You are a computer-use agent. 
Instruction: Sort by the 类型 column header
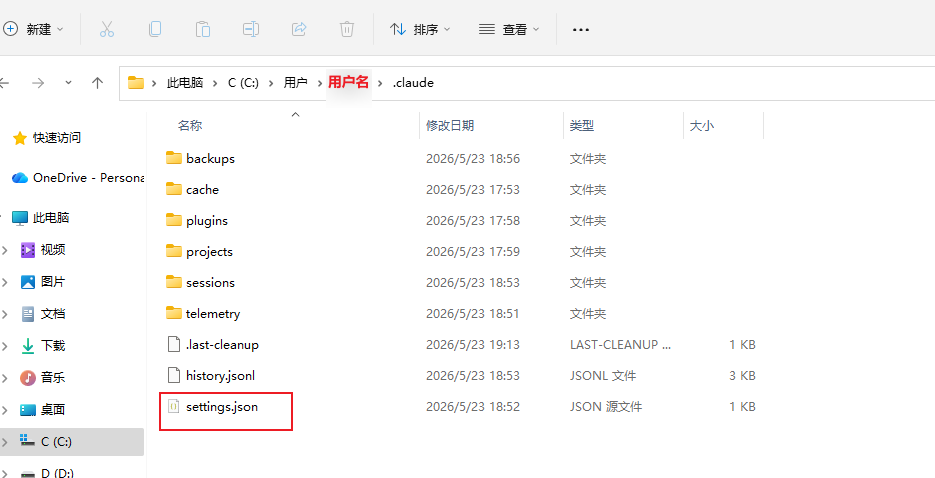coord(581,125)
